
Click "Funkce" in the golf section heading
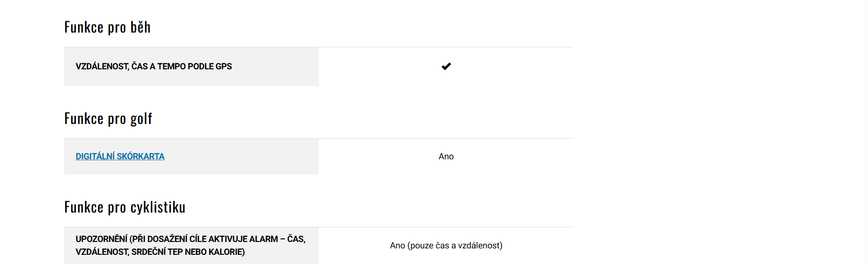pos(84,119)
